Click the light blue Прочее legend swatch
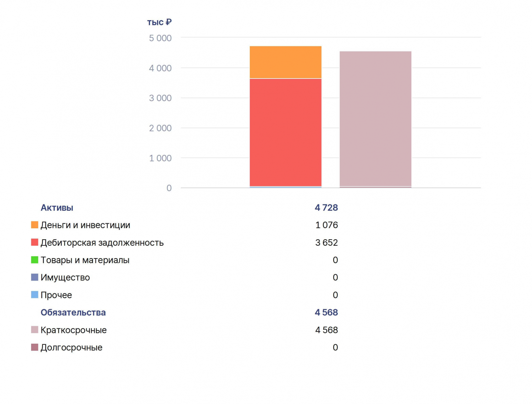 [x=34, y=295]
